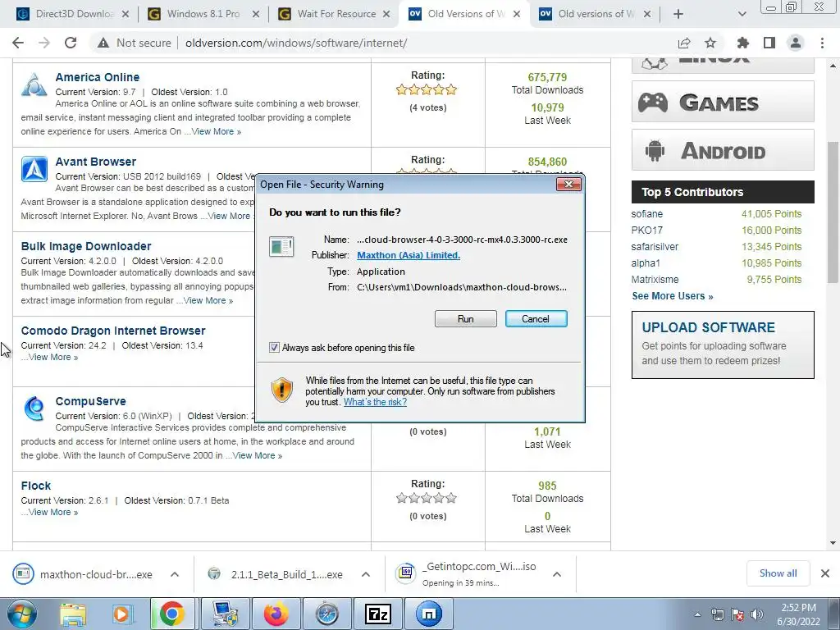Image resolution: width=840 pixels, height=630 pixels.
Task: Open the What's the risk? link
Action: tap(375, 402)
